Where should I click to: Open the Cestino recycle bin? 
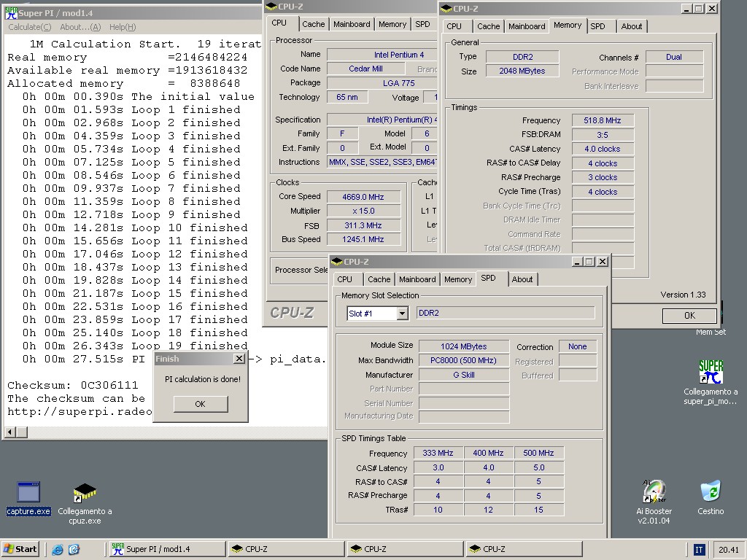tap(711, 497)
